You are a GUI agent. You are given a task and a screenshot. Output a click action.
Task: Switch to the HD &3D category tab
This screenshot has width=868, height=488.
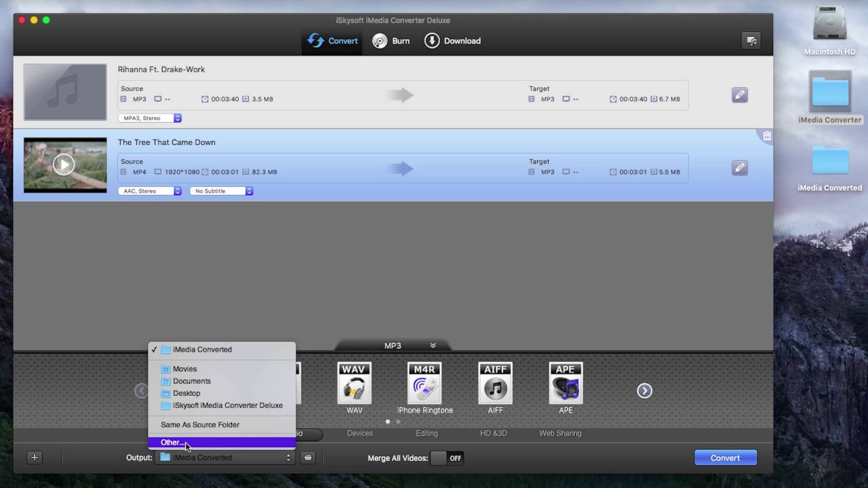point(494,433)
